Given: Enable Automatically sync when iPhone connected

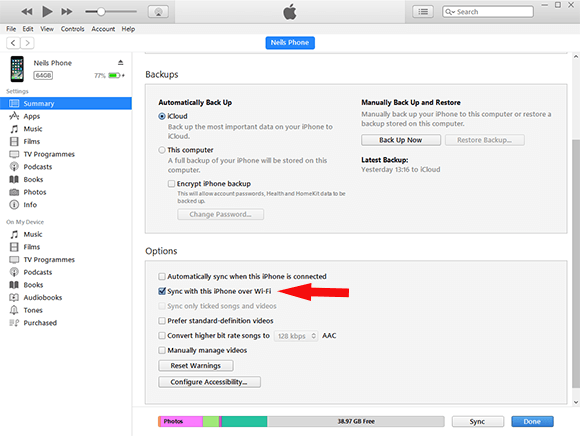Looking at the screenshot, I should pos(162,276).
